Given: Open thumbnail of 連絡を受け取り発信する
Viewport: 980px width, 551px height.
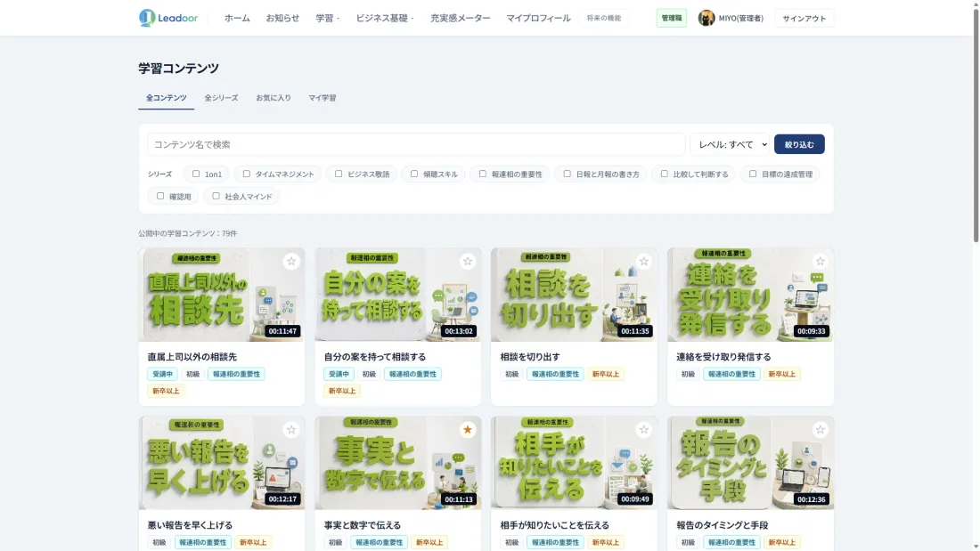Looking at the screenshot, I should [x=751, y=295].
